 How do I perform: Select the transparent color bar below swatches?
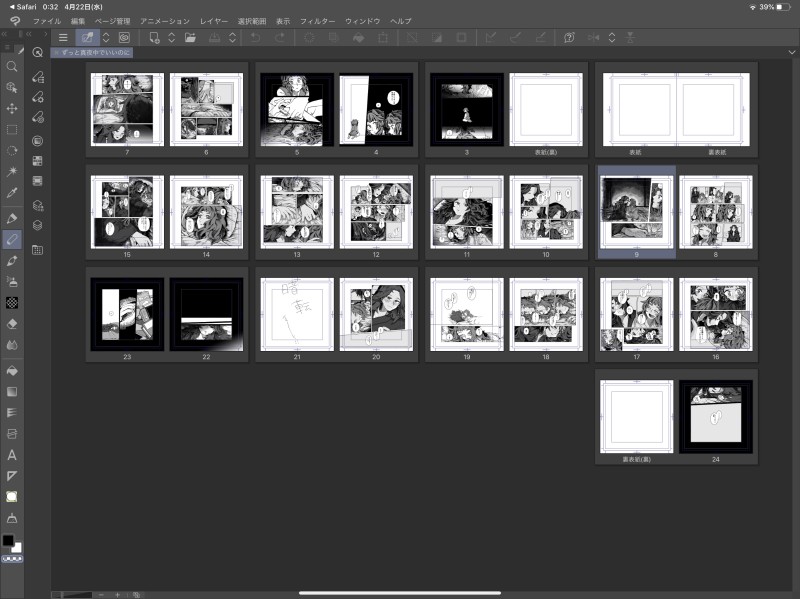click(12, 559)
